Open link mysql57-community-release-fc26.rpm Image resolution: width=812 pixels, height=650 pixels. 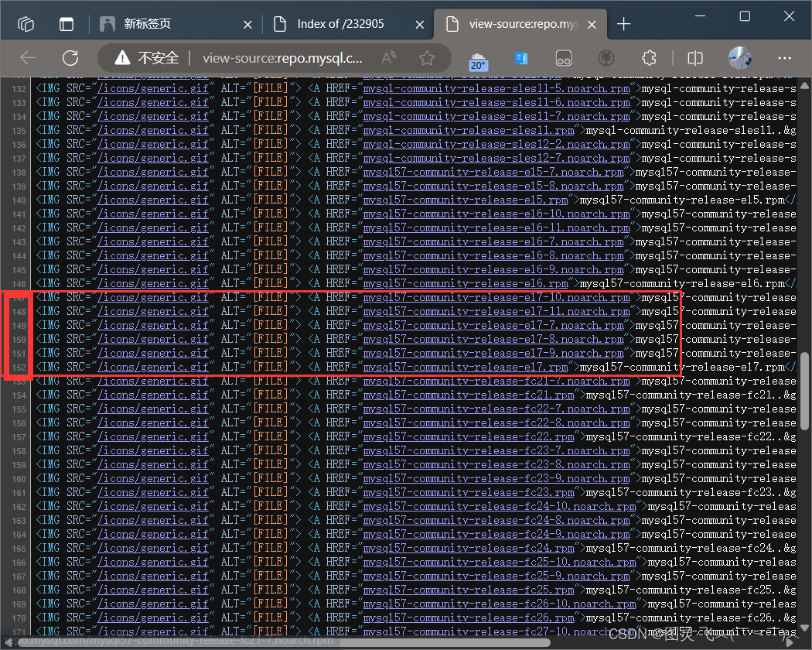point(468,617)
